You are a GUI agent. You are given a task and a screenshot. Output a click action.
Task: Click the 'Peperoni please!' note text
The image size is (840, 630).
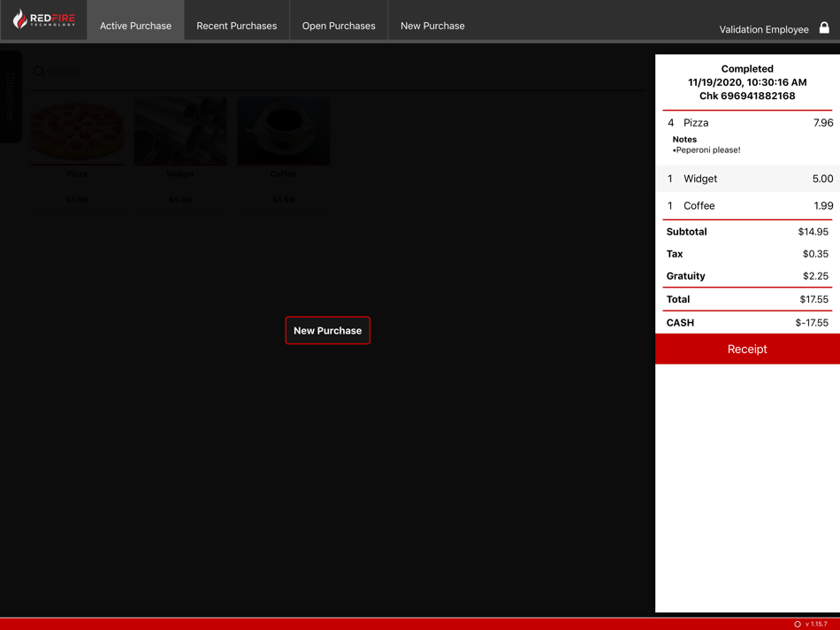[x=706, y=150]
